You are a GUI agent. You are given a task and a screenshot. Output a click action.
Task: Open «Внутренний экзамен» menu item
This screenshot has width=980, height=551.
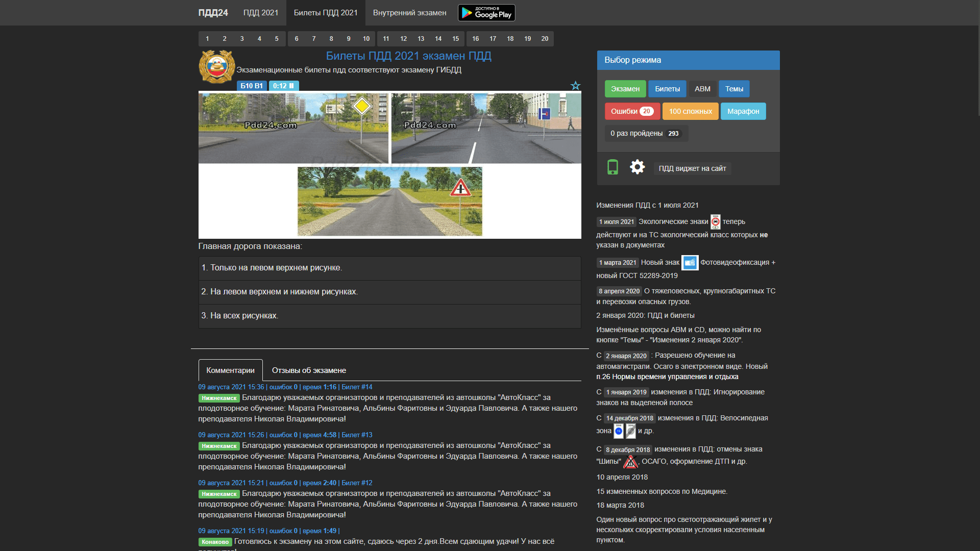[409, 12]
